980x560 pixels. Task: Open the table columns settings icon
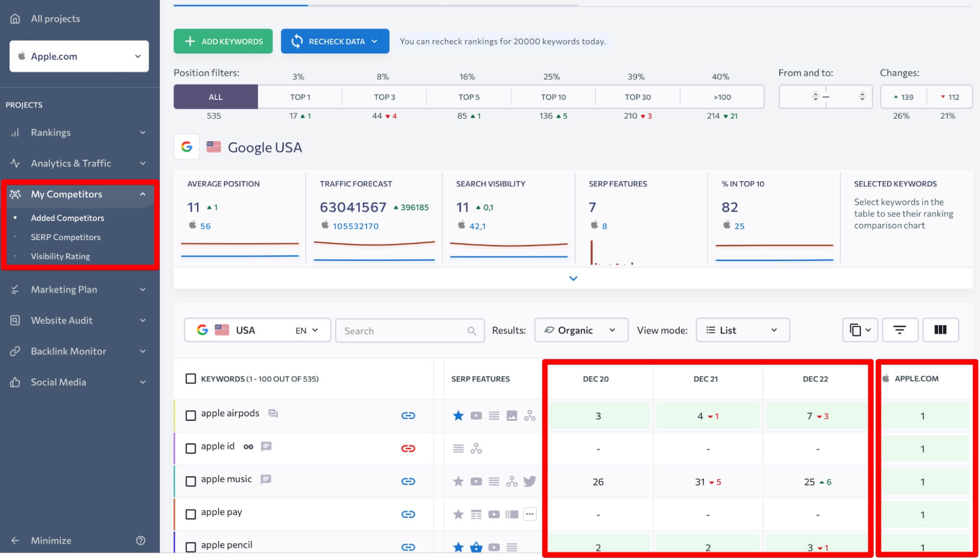tap(940, 330)
